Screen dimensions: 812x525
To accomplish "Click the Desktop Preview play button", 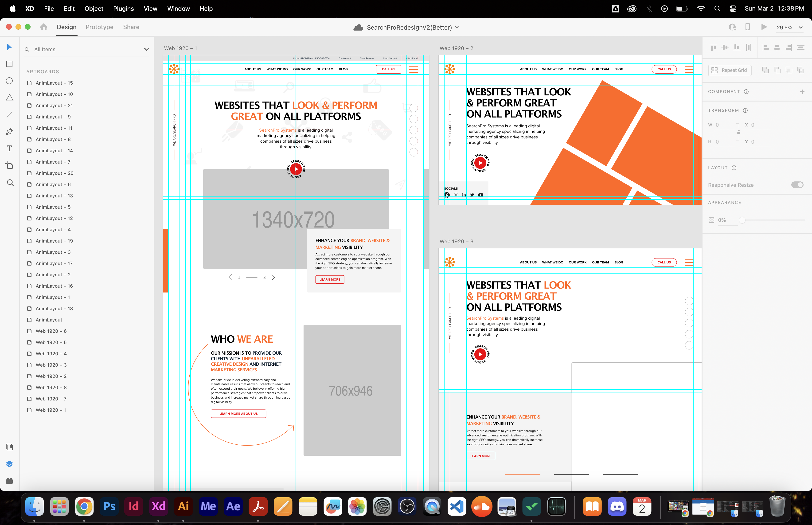I will tap(764, 27).
